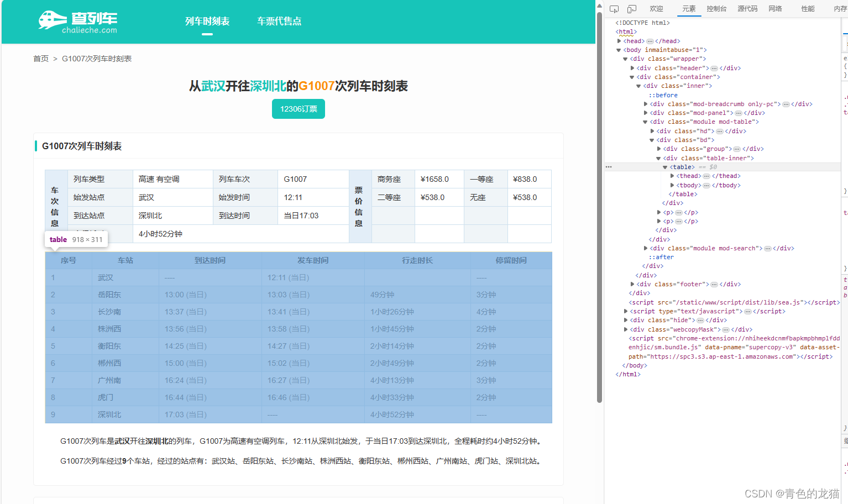Open the 深圳北 link in the page title
The width and height of the screenshot is (848, 504).
pos(268,86)
